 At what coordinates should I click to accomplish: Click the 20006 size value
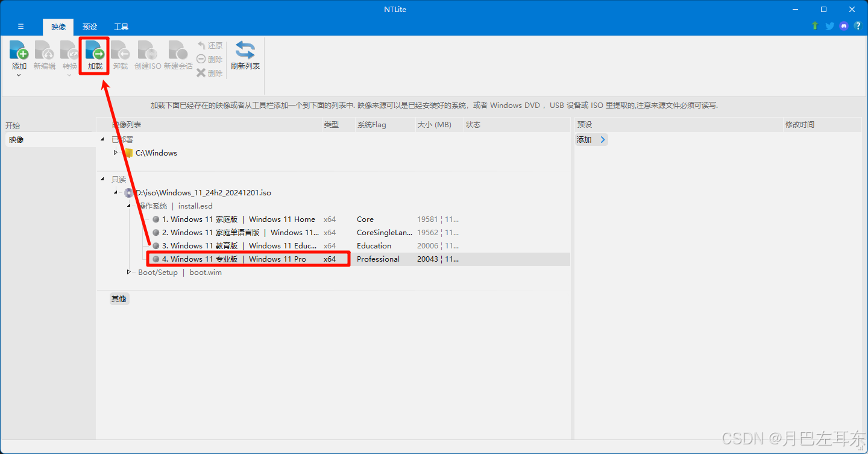point(427,246)
